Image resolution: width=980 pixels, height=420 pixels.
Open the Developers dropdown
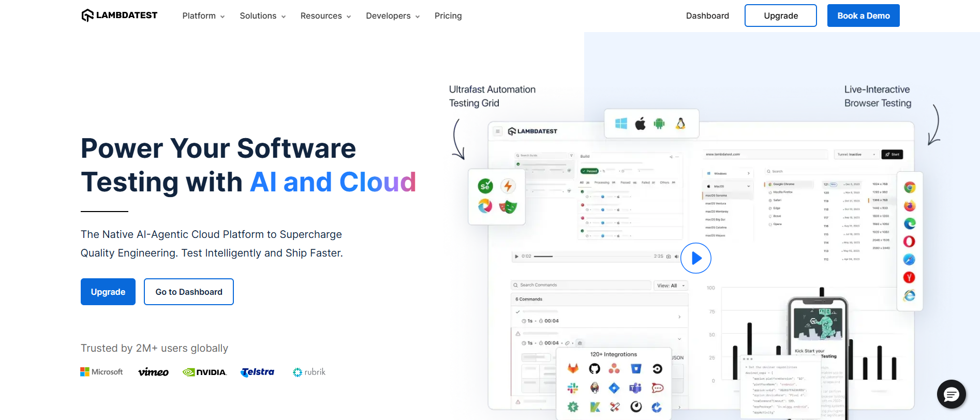(392, 16)
